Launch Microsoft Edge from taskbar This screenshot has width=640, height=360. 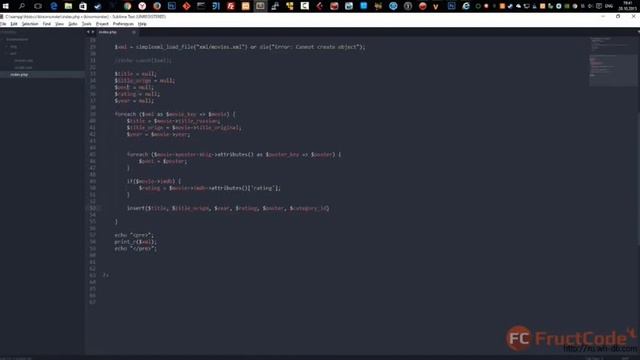(x=53, y=6)
